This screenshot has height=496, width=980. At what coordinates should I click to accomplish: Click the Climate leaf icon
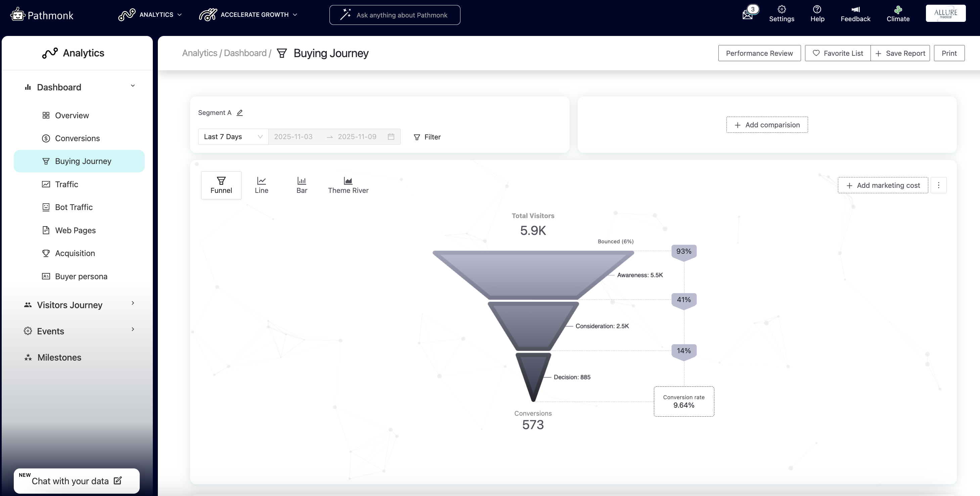tap(898, 9)
